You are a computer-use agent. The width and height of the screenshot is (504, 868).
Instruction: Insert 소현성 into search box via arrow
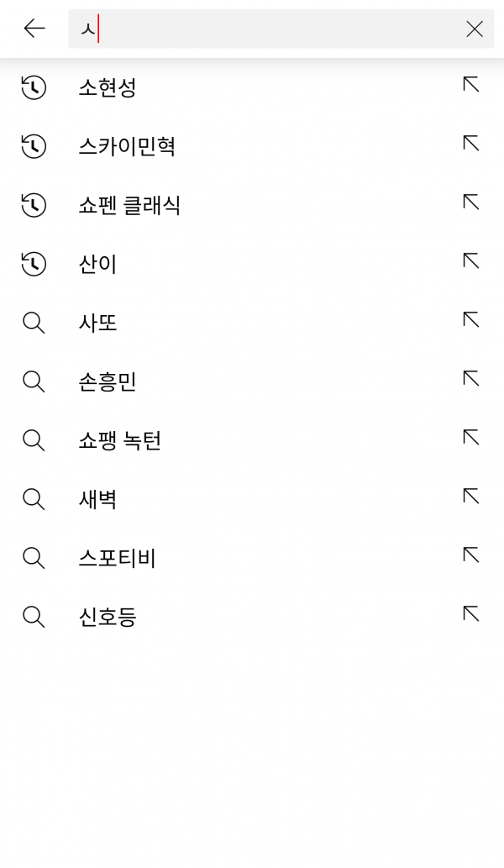click(x=471, y=85)
